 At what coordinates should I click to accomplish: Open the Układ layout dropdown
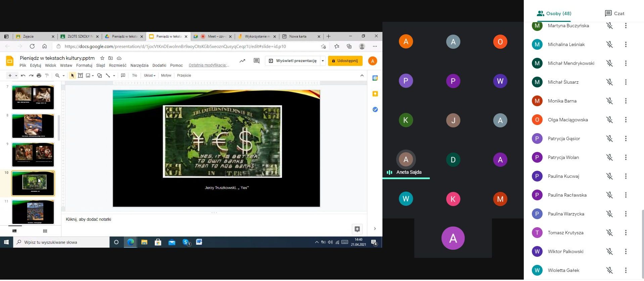click(149, 76)
